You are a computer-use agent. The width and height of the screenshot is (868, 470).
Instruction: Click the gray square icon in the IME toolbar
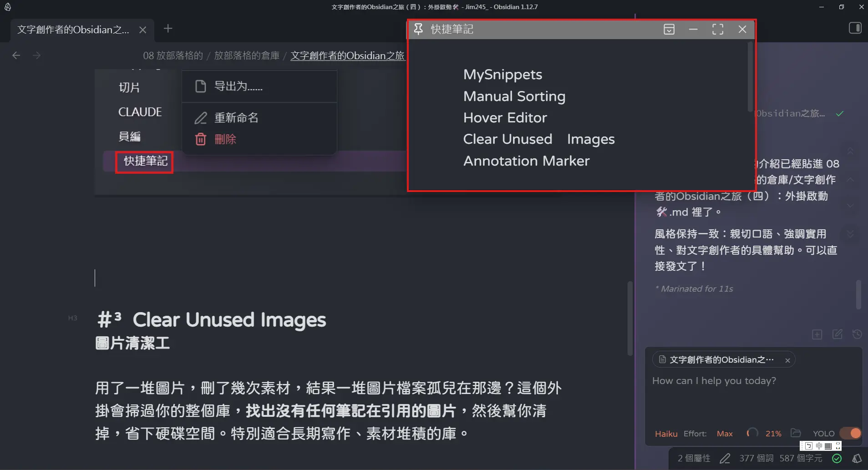click(828, 446)
